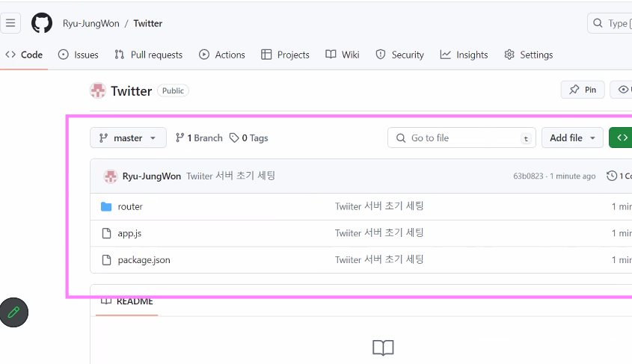The height and width of the screenshot is (364, 632).
Task: Open commit hash 63b0823
Action: [528, 176]
